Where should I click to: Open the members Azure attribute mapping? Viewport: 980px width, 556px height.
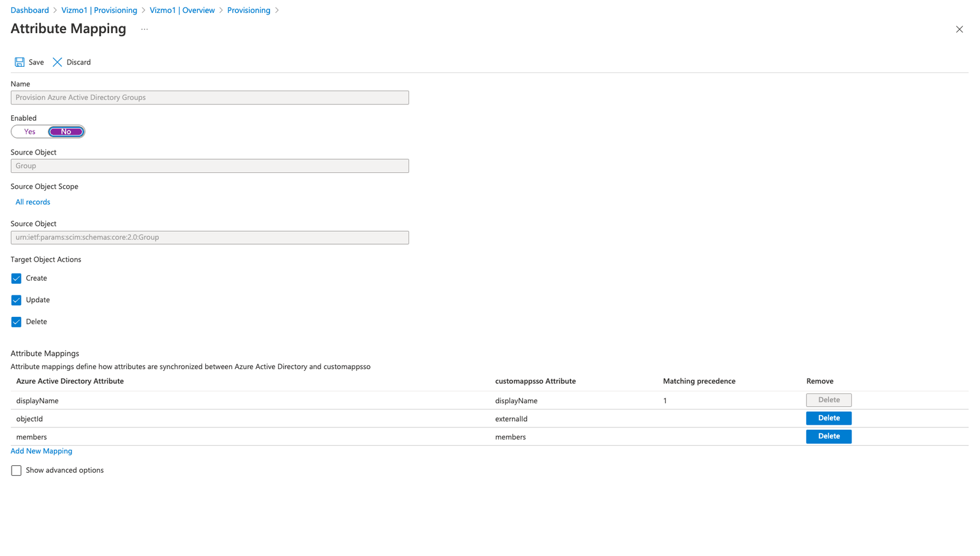click(31, 437)
